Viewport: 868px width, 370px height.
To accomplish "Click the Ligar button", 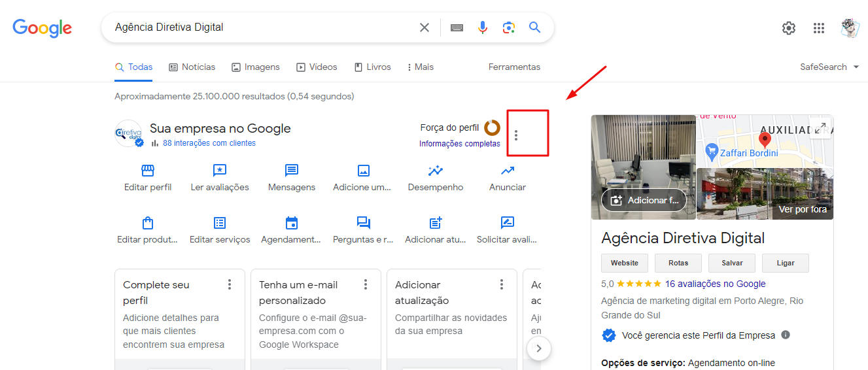I will coord(786,263).
